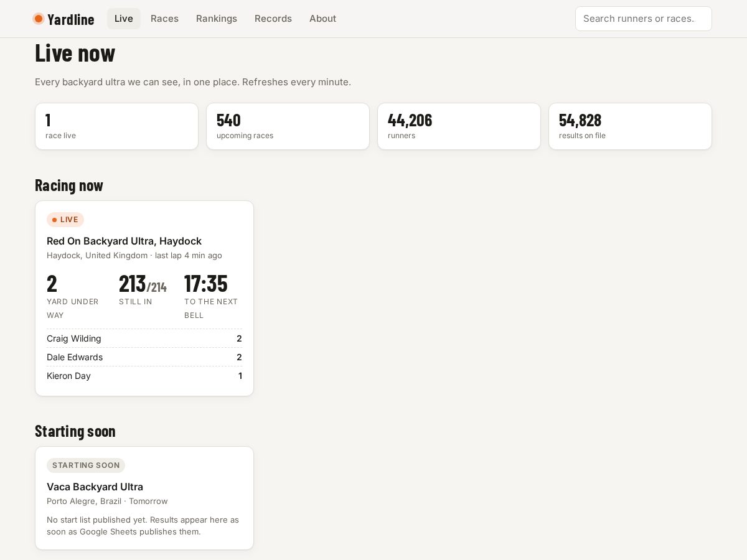Click the '213/214 still in' value

click(143, 284)
